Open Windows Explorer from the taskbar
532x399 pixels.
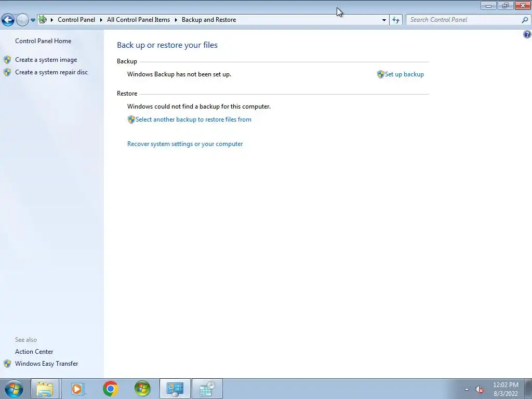[x=45, y=389]
